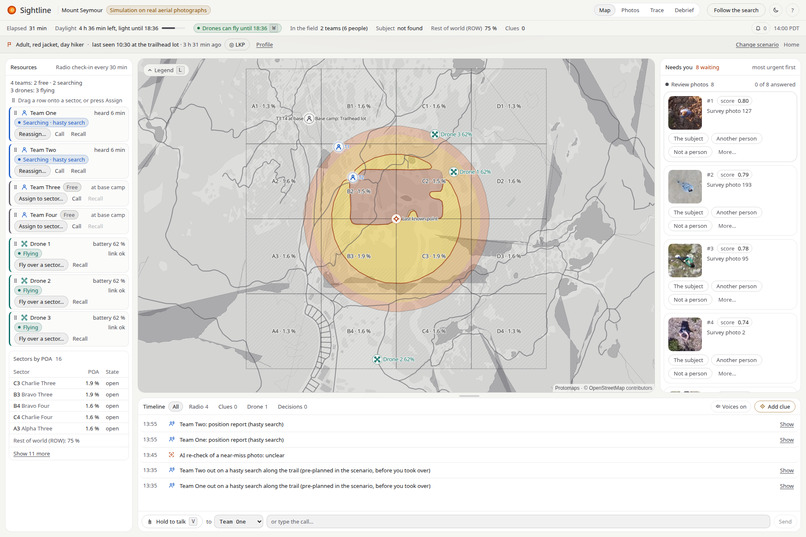The image size is (806, 537).
Task: Click Follow the search button
Action: 736,10
